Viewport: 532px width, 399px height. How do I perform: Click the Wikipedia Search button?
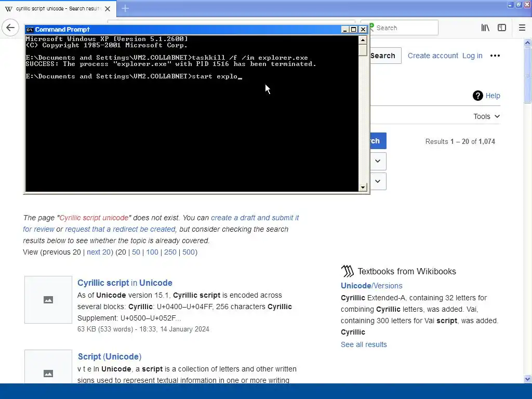[x=385, y=56]
